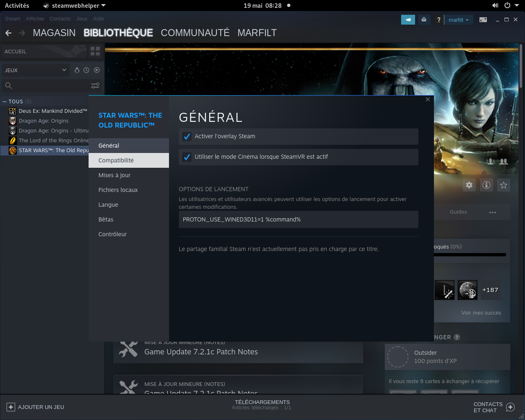Open the system power menu icon
Viewport: 525px width, 420px height.
507,5
